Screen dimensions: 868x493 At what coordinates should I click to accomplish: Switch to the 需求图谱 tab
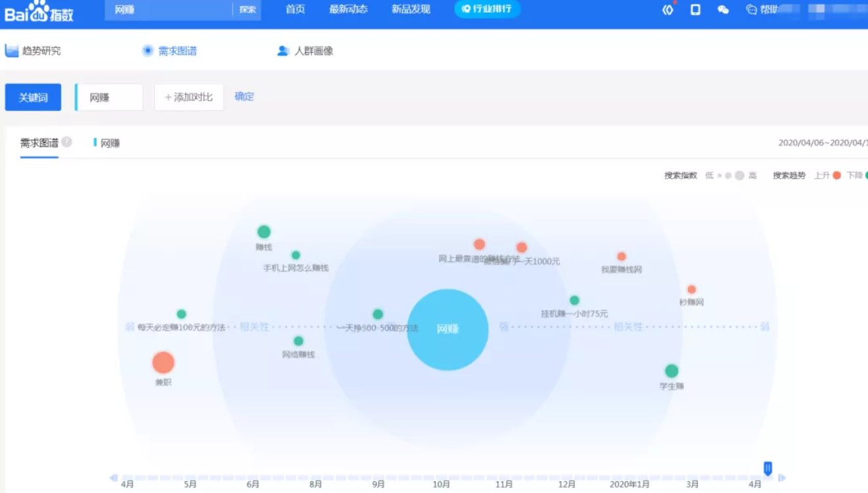pos(170,51)
